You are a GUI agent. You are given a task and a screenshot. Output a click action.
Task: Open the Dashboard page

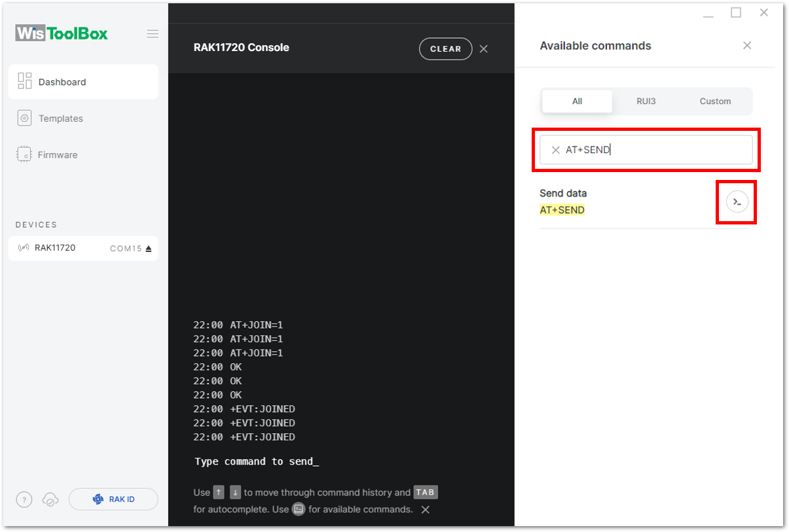83,82
